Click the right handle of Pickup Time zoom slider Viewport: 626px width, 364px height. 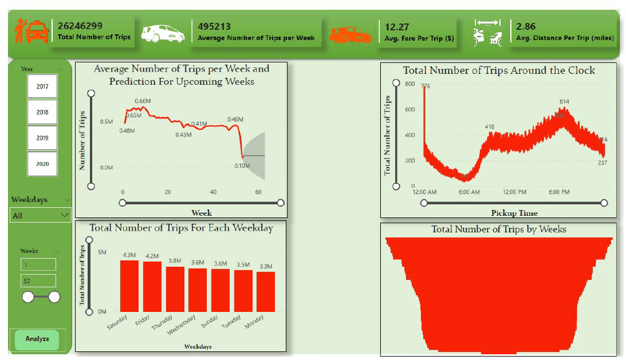coord(604,203)
